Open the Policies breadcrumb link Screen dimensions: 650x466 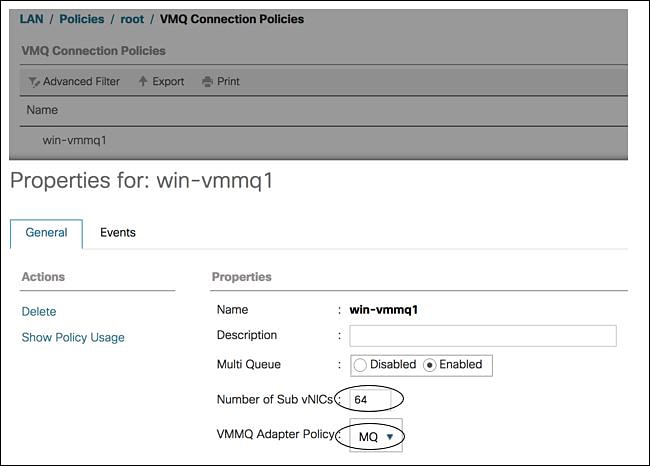[x=82, y=19]
